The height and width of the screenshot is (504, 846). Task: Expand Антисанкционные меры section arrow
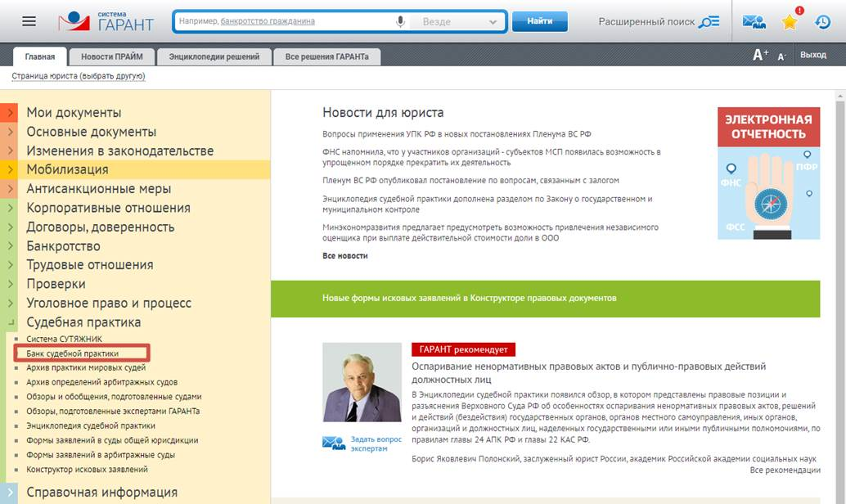point(9,188)
